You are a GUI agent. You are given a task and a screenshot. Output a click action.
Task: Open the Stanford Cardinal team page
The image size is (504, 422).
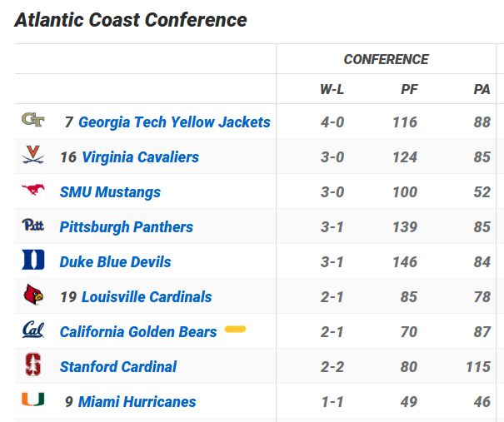(x=118, y=367)
